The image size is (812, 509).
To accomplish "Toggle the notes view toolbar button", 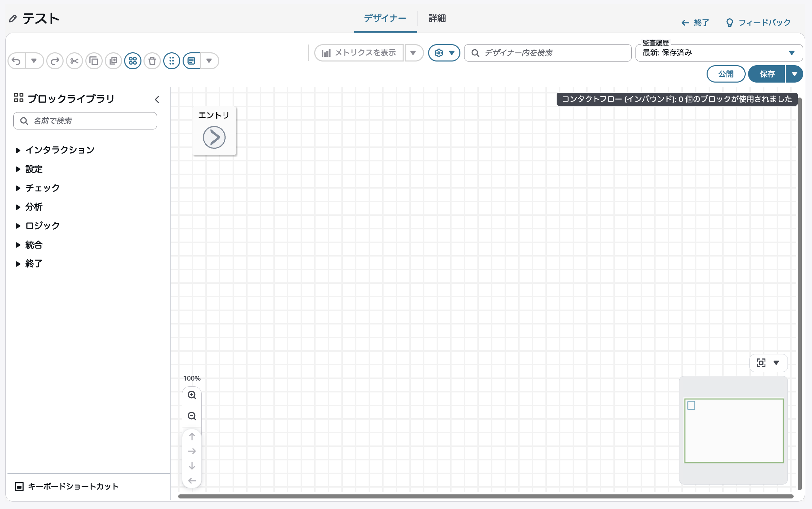I will (x=191, y=61).
